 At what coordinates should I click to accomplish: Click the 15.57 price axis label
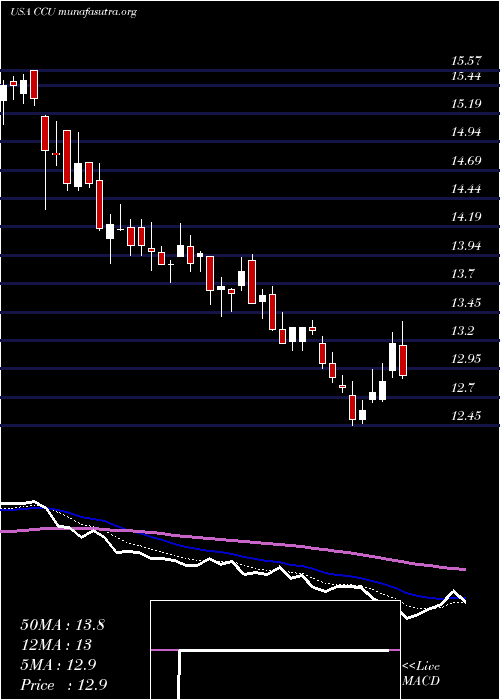466,61
